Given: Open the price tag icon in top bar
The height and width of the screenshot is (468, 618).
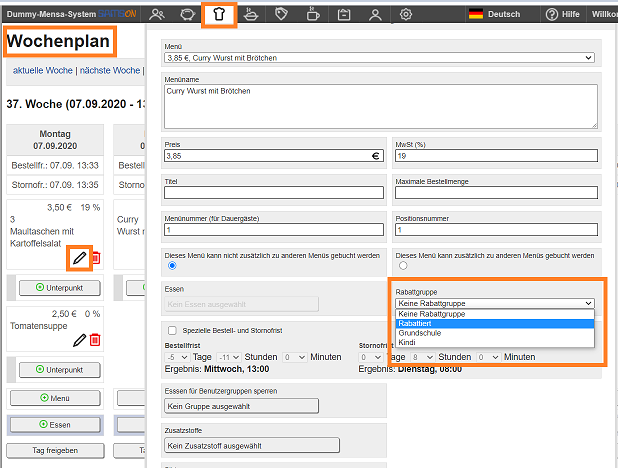Looking at the screenshot, I should (281, 15).
